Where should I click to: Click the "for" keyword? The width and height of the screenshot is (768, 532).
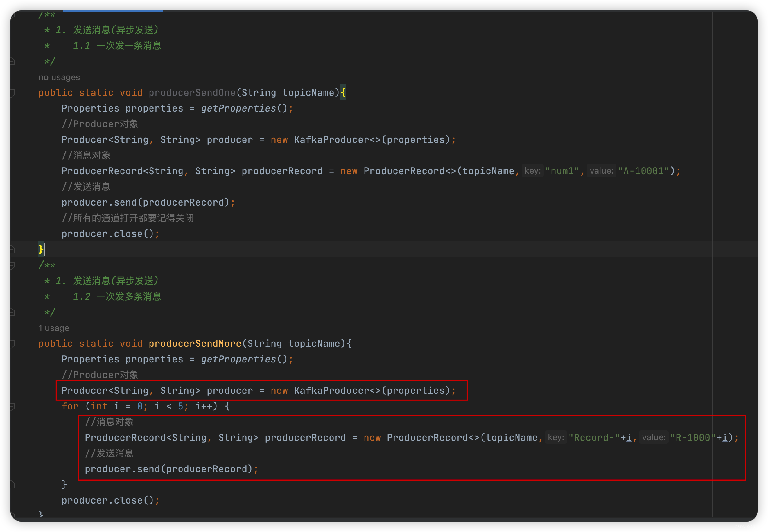click(x=70, y=406)
